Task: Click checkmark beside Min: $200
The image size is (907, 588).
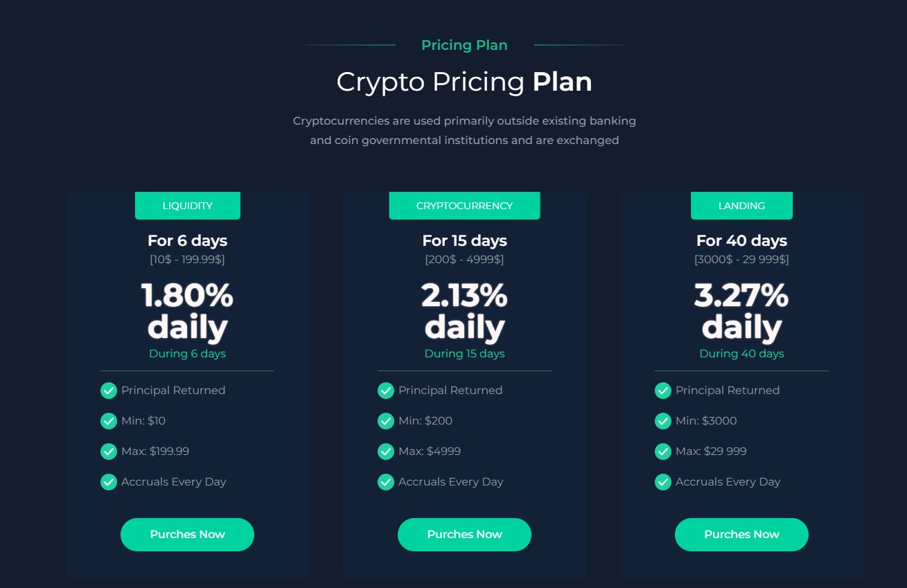Action: pyautogui.click(x=386, y=421)
